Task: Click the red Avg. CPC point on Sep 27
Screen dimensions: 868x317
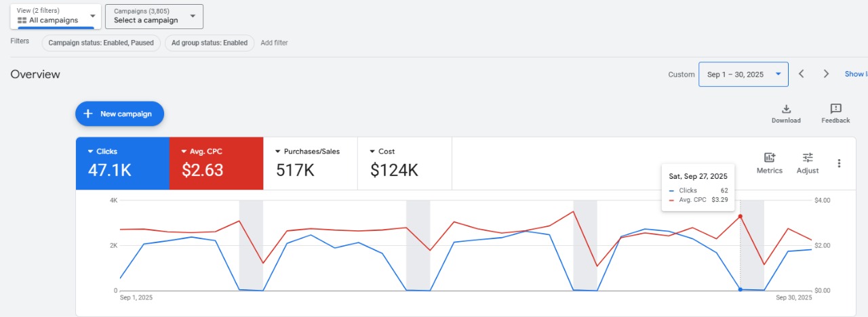Action: tap(740, 217)
